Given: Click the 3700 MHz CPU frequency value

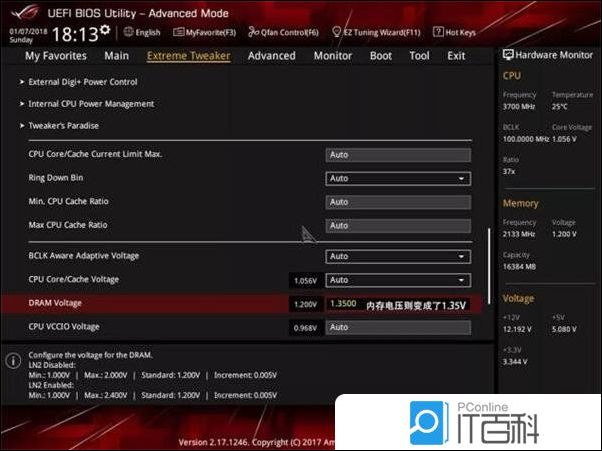Looking at the screenshot, I should 519,106.
